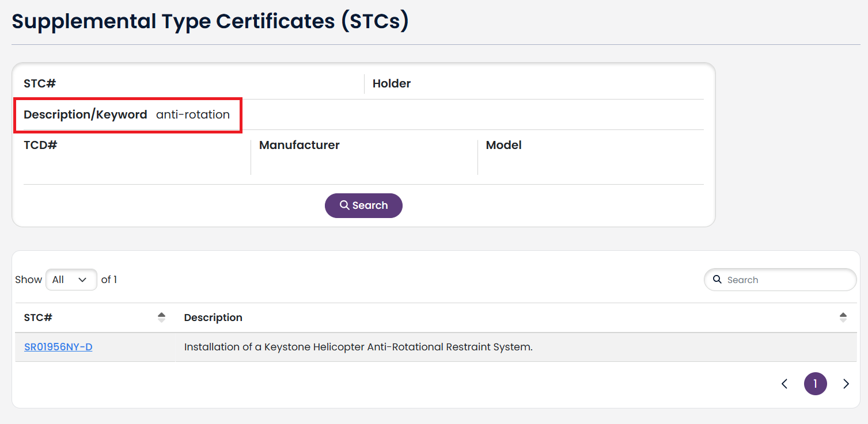This screenshot has width=868, height=424.
Task: Click the purple page 1 pagination circle
Action: pyautogui.click(x=816, y=383)
